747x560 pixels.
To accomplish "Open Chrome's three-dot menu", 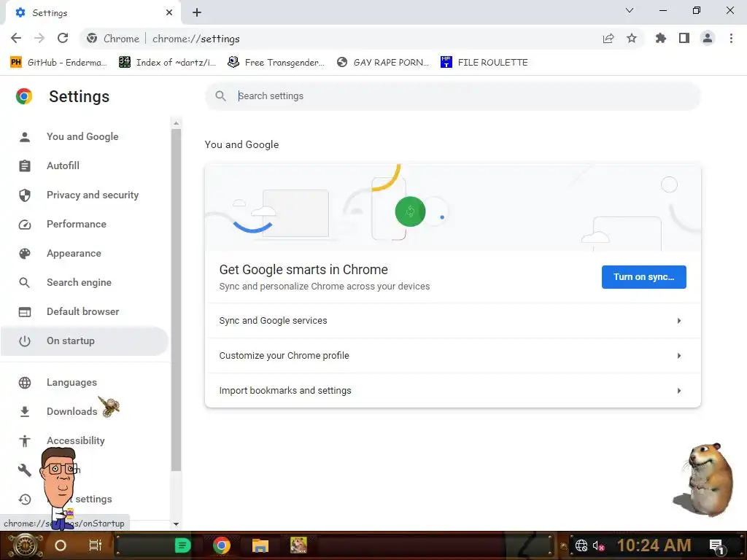I will tap(731, 39).
